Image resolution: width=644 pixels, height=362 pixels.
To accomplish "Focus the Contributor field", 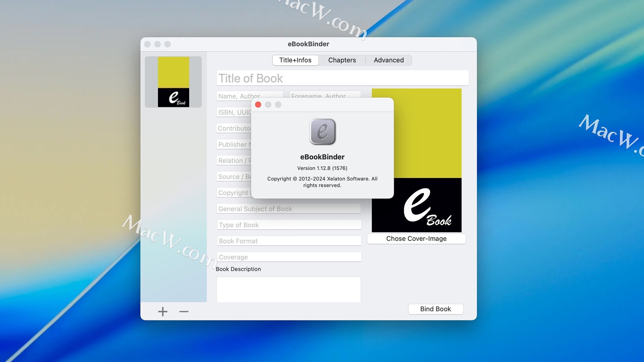I will click(x=234, y=128).
